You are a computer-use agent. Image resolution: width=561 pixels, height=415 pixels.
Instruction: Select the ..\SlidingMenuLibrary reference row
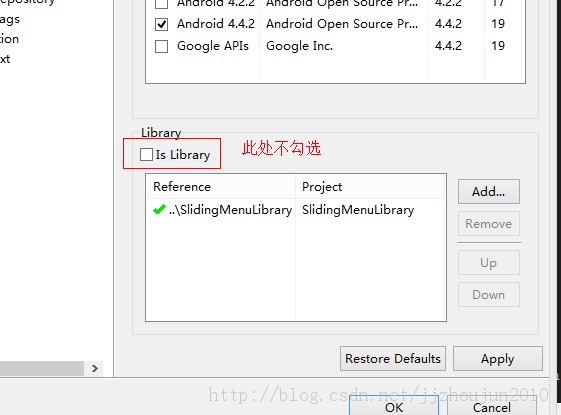[x=296, y=210]
